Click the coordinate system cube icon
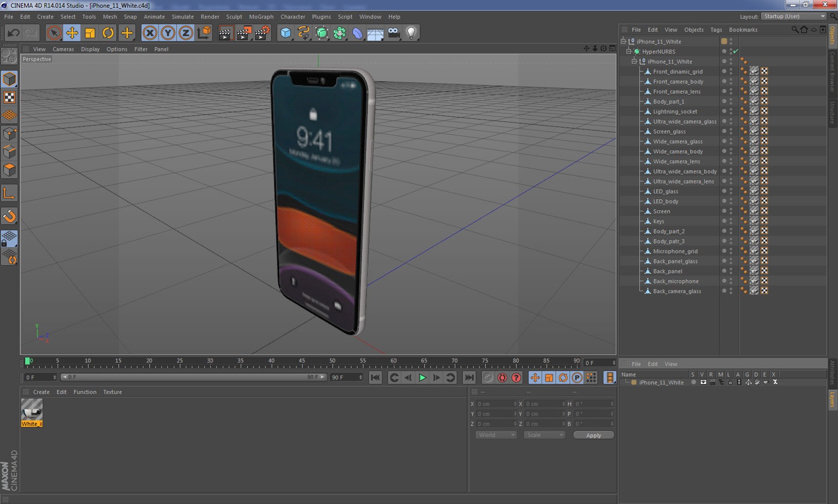 (x=204, y=33)
